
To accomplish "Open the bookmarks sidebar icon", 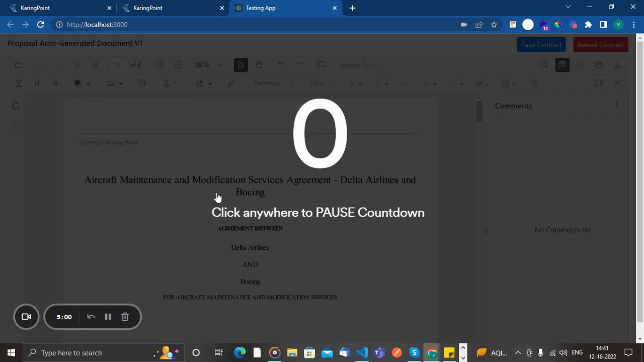I will click(x=16, y=127).
